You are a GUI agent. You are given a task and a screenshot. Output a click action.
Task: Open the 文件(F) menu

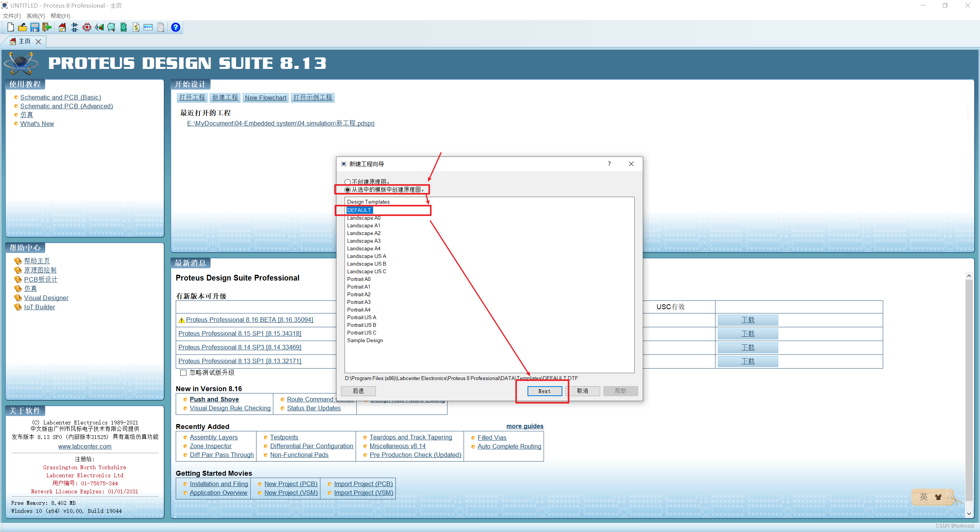pyautogui.click(x=11, y=16)
